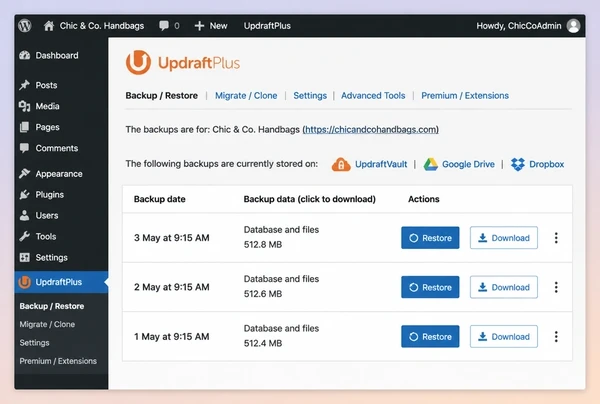Restore the 3 May backup
This screenshot has height=404, width=600.
pyautogui.click(x=430, y=238)
